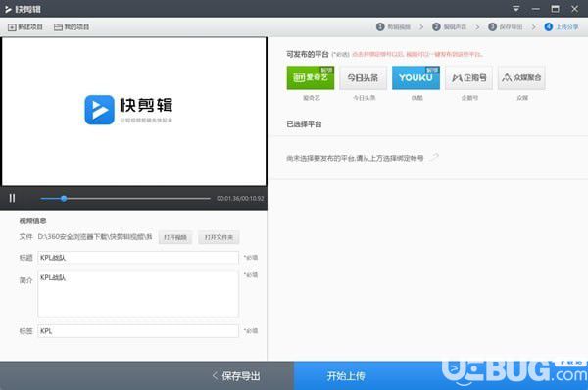Select the 企鹅号 platform tile
The height and width of the screenshot is (390, 588).
468,77
